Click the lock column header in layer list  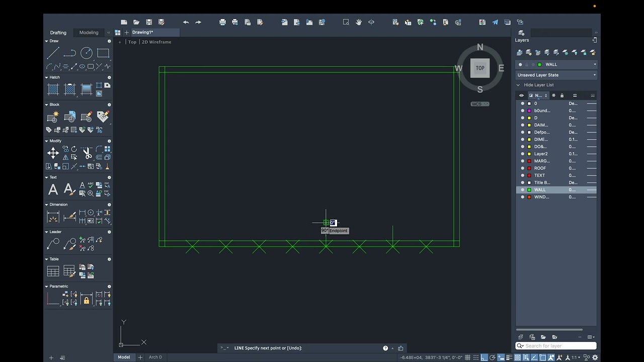(562, 96)
